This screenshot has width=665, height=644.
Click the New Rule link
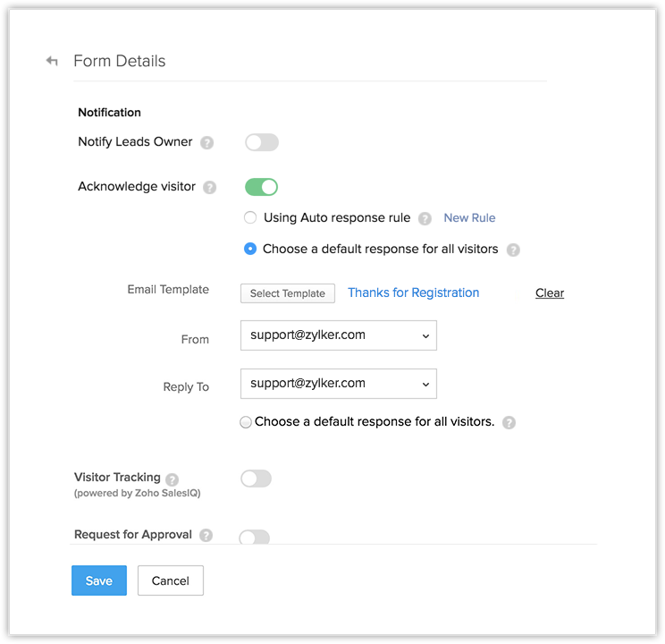click(x=469, y=217)
